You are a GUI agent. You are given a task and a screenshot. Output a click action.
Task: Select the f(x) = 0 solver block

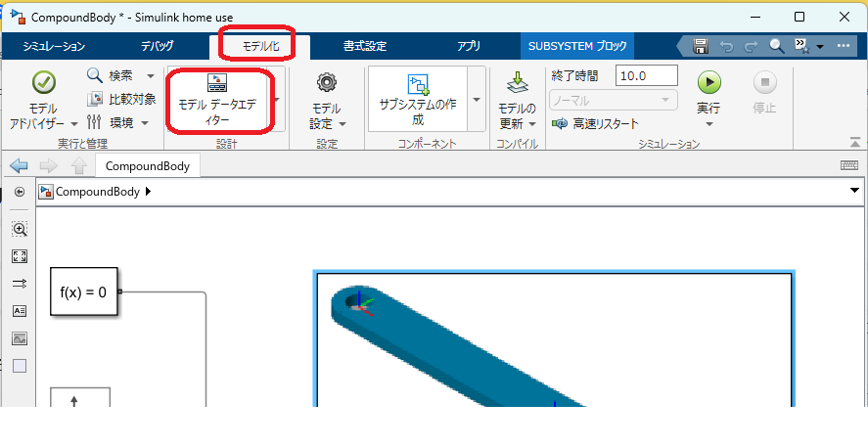click(x=84, y=292)
